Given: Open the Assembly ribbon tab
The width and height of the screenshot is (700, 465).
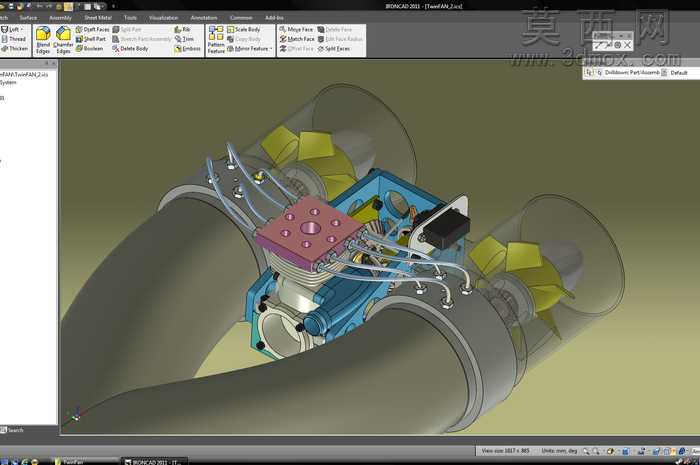Looking at the screenshot, I should [60, 17].
